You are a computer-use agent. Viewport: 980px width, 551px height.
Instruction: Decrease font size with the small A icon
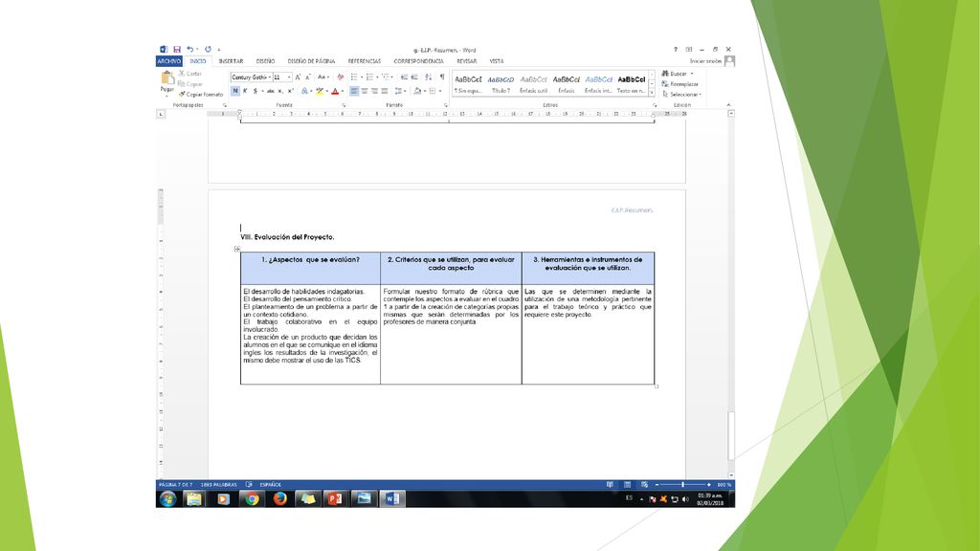click(x=307, y=77)
